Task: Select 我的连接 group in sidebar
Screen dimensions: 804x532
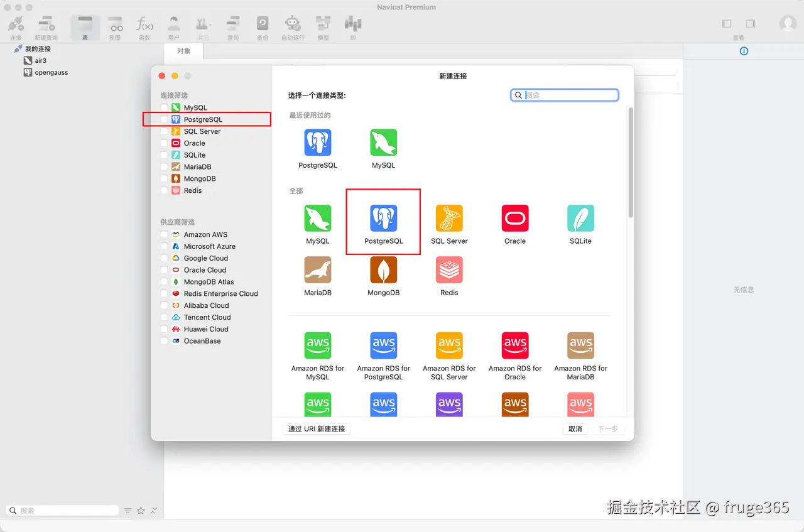Action: pyautogui.click(x=38, y=49)
